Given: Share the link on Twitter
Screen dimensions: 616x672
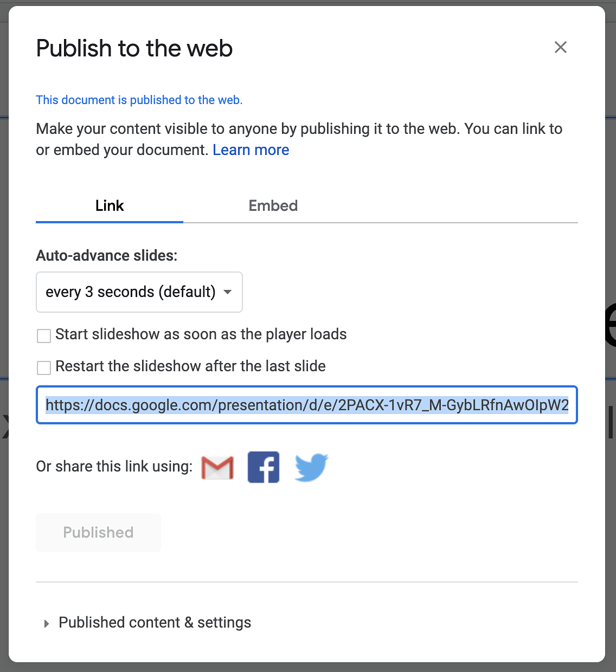Looking at the screenshot, I should [312, 467].
